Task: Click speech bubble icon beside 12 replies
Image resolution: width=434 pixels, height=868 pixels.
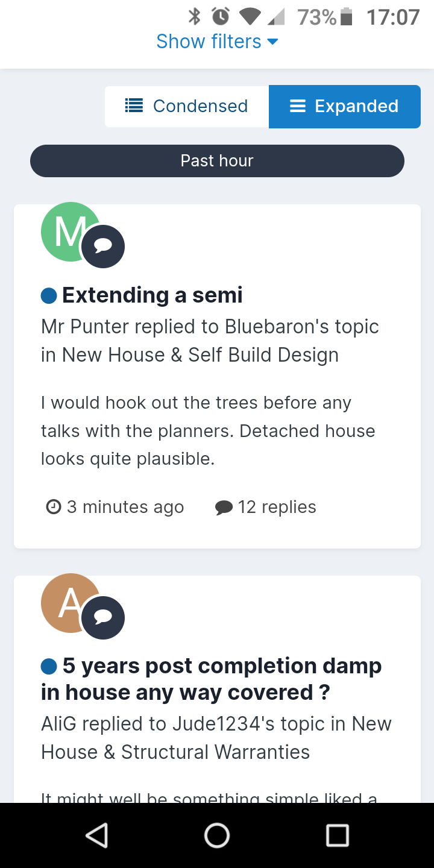Action: (x=224, y=508)
